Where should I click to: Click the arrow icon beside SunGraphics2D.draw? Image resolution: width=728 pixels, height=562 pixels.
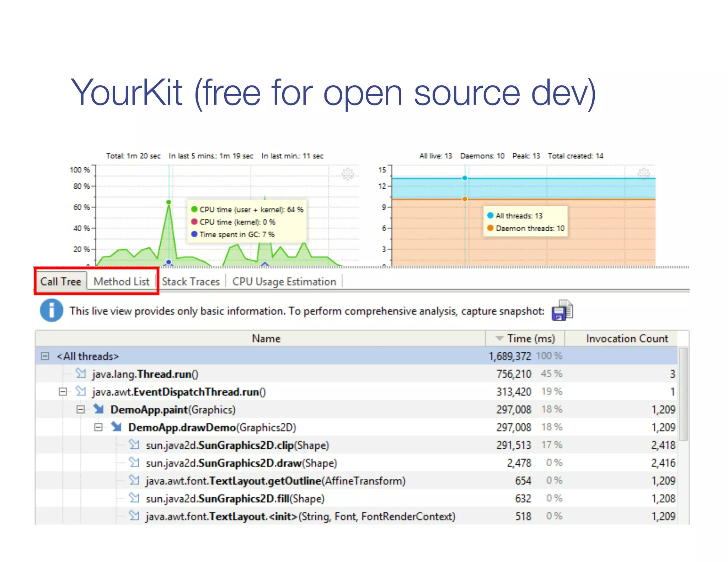(x=134, y=462)
